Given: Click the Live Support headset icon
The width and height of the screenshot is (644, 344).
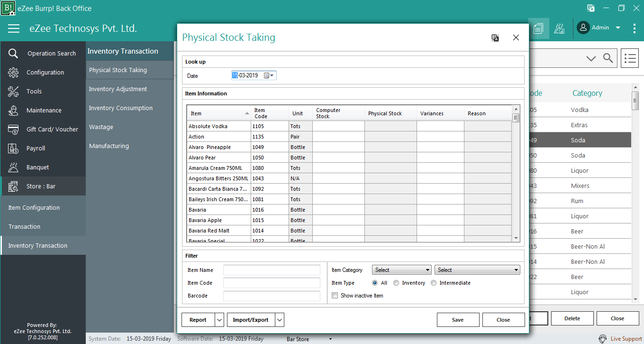Looking at the screenshot, I should [602, 339].
